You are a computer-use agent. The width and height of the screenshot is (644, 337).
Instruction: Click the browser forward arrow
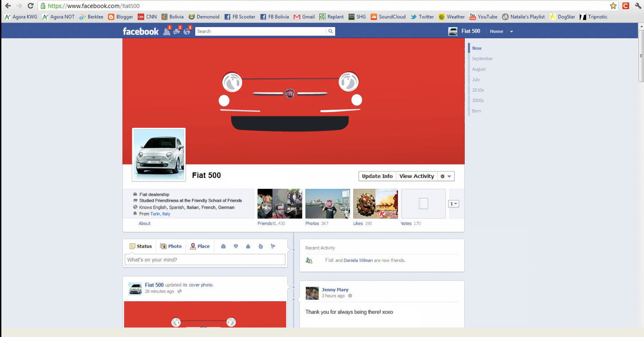19,6
